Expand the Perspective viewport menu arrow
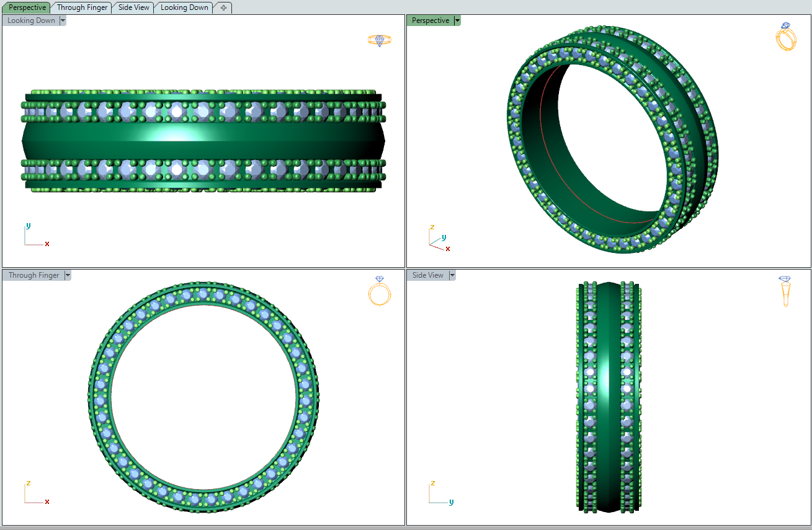 [x=457, y=20]
